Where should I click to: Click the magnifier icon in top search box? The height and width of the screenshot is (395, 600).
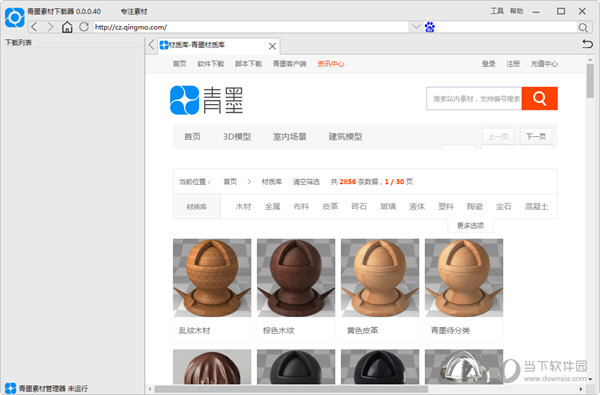[x=583, y=28]
